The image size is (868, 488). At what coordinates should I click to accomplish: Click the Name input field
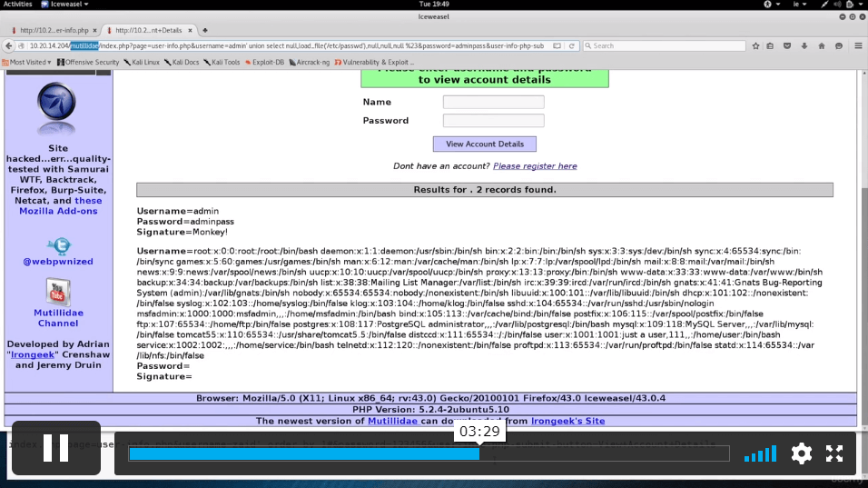[493, 102]
